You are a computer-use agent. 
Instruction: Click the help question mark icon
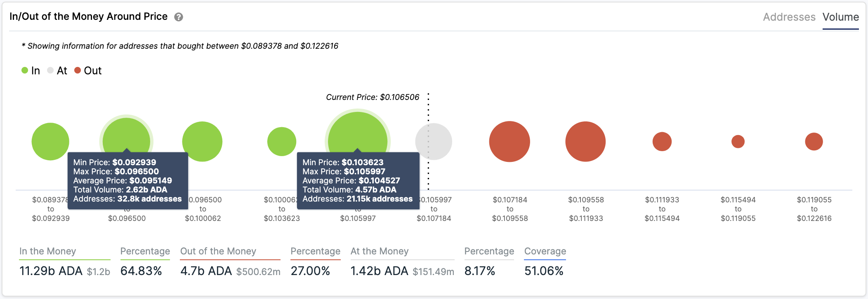(178, 17)
